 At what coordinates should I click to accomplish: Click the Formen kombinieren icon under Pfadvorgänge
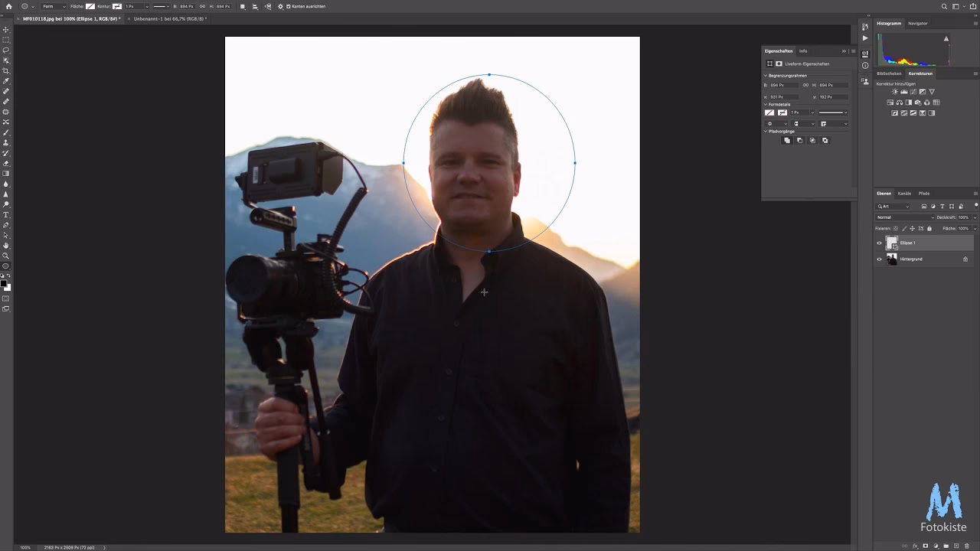[x=787, y=140]
